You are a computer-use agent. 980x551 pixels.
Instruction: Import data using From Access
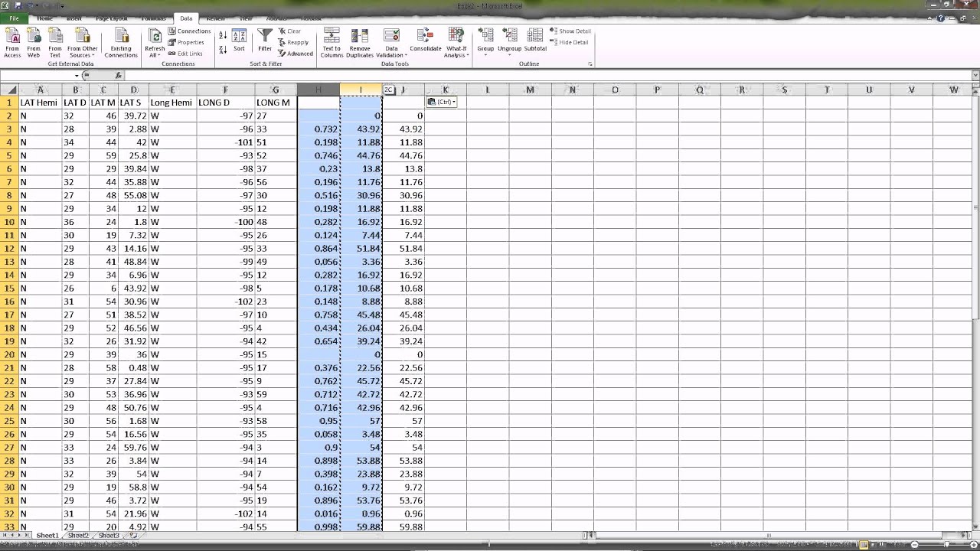coord(12,43)
